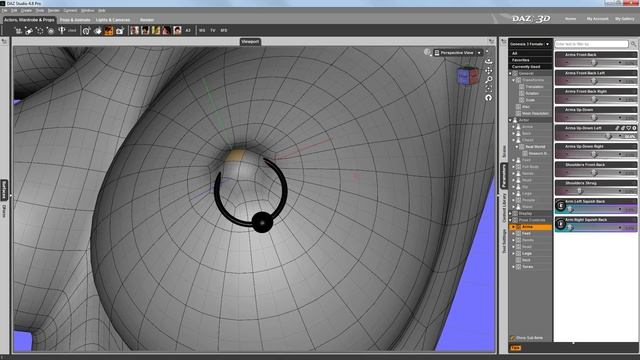Click the fifth character thumbnail in toolbar

pyautogui.click(x=177, y=30)
